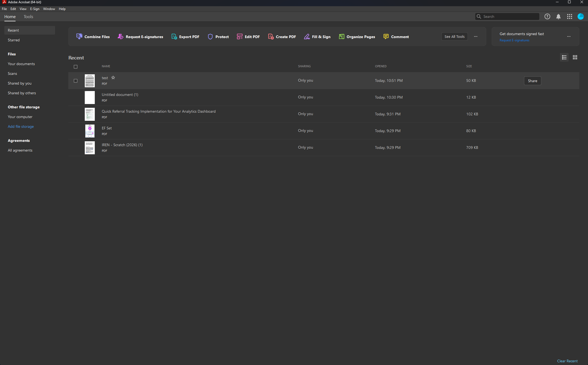Image resolution: width=588 pixels, height=365 pixels.
Task: Open options ellipsis on signed fast card
Action: (569, 36)
